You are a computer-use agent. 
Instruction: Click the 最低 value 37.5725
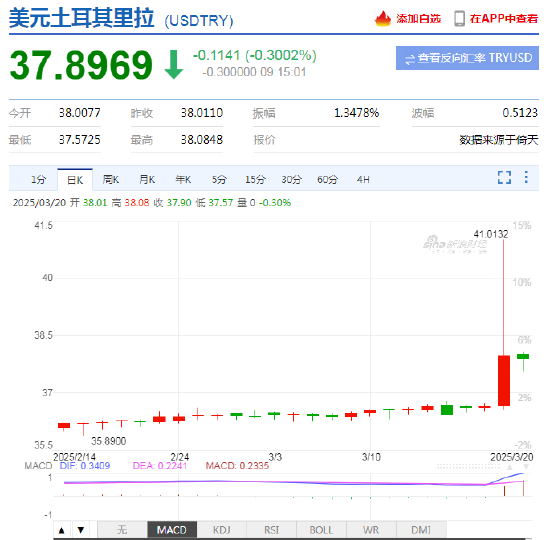point(79,140)
